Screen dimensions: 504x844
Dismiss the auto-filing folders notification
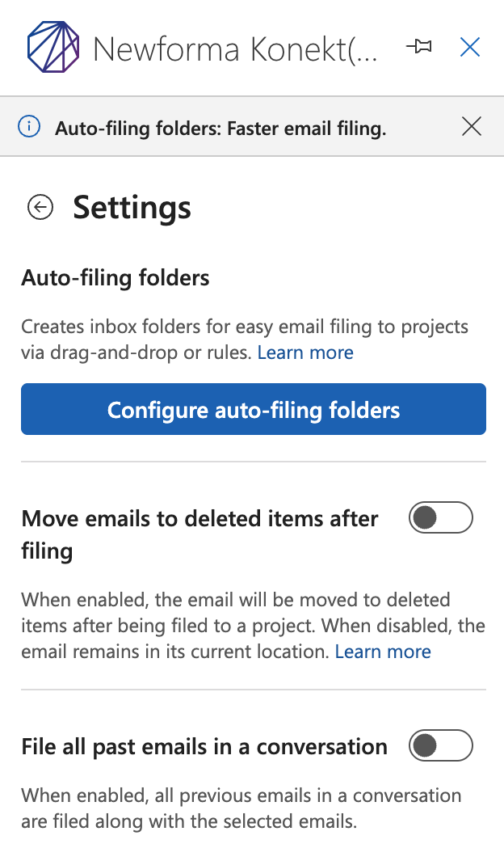[471, 126]
